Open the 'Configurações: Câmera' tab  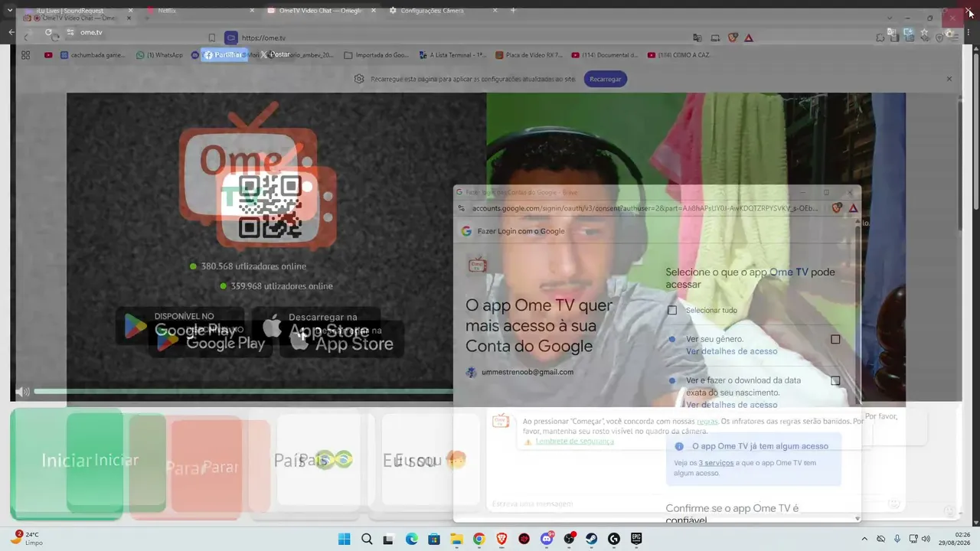(443, 11)
